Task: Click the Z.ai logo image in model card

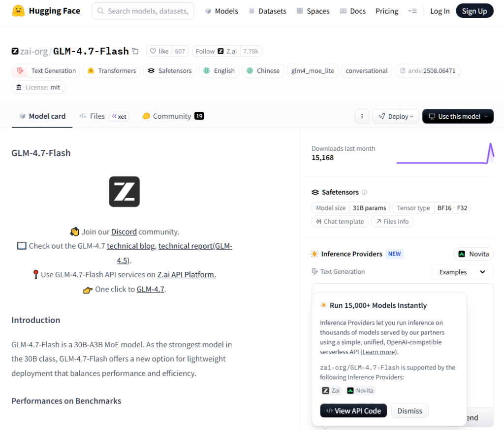Action: [125, 192]
